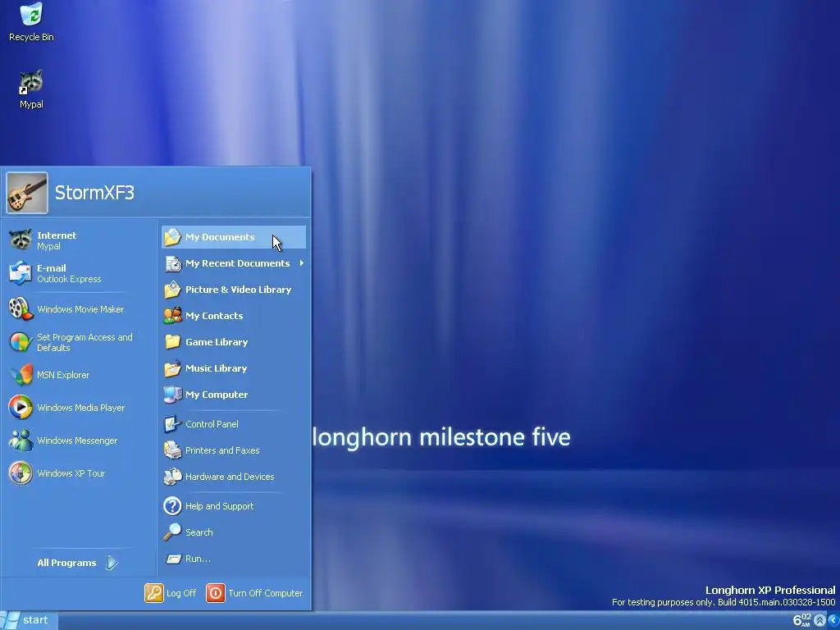Open the Recycle Bin desktop icon
Screen dimensions: 840x630
(x=31, y=15)
